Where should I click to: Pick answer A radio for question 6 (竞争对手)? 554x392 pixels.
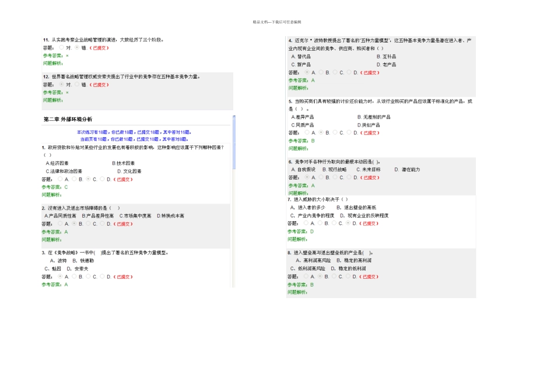point(307,177)
